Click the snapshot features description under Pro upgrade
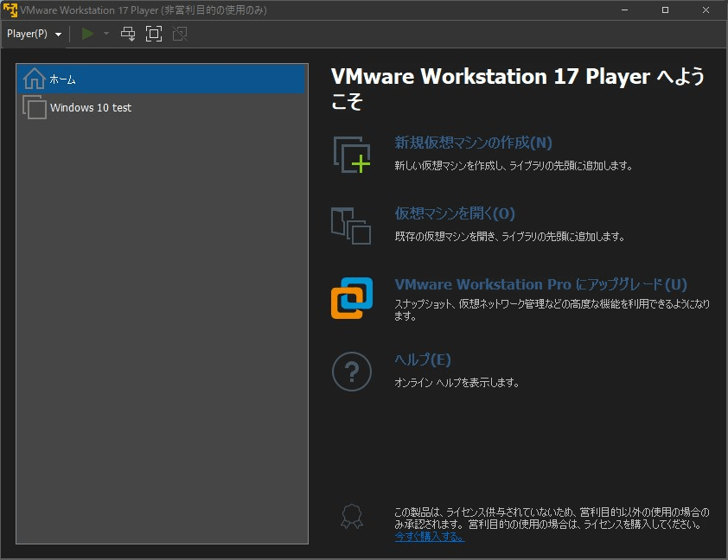728x560 pixels. tap(552, 309)
